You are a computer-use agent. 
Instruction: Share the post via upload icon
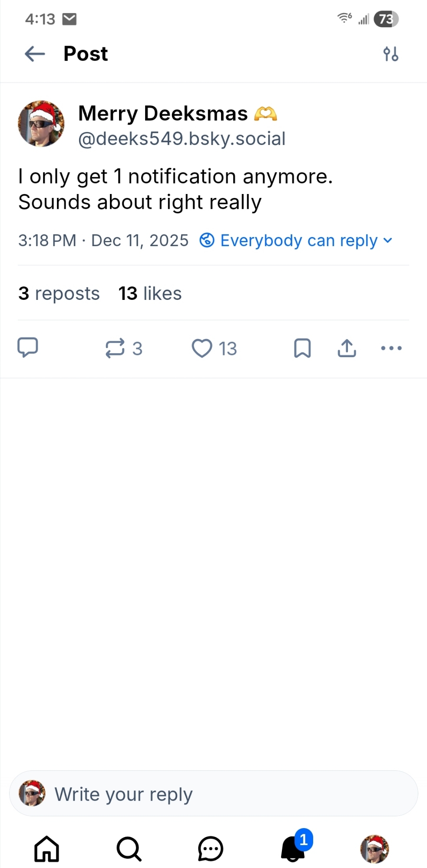347,348
